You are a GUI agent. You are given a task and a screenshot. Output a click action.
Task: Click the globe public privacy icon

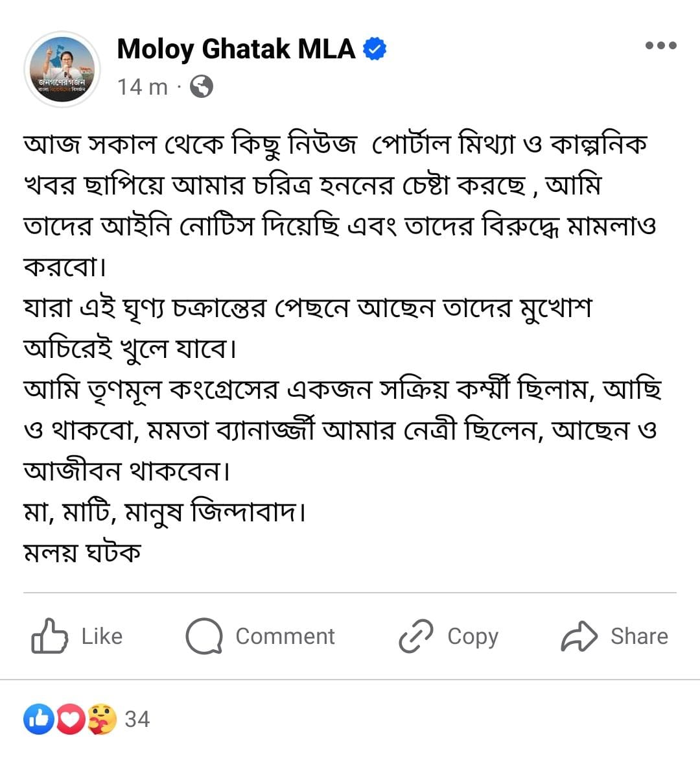pyautogui.click(x=202, y=86)
